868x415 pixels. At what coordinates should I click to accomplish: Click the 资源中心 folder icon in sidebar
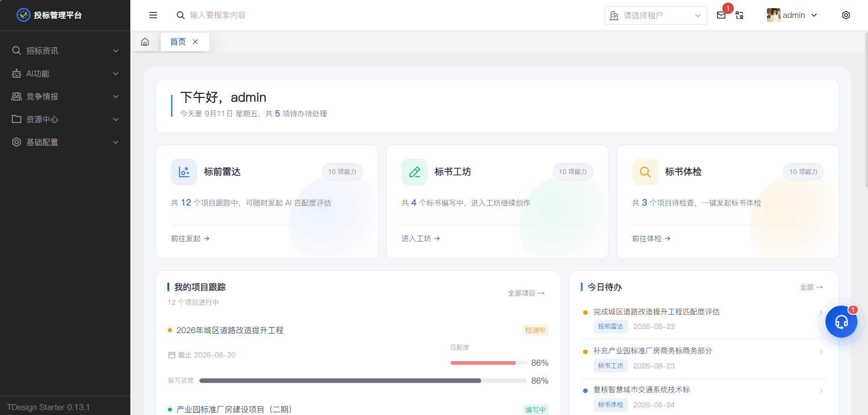[16, 119]
